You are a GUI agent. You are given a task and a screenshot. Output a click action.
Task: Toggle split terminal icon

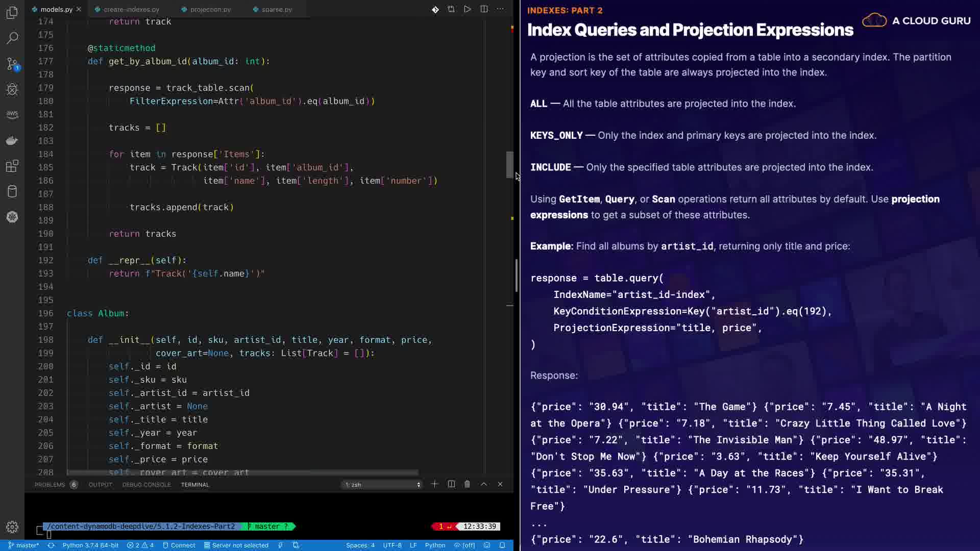pos(451,484)
